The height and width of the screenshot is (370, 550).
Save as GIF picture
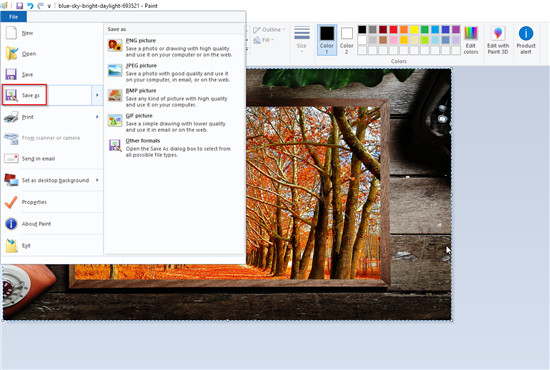click(x=174, y=123)
